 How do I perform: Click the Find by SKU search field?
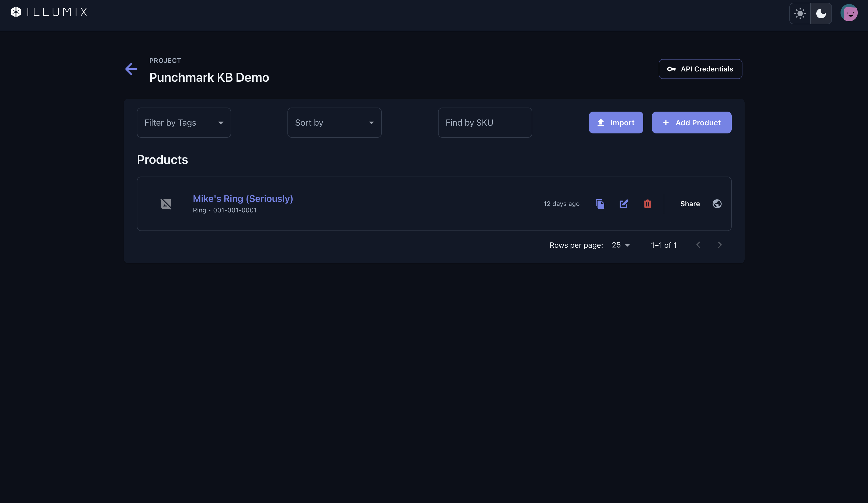pos(485,123)
